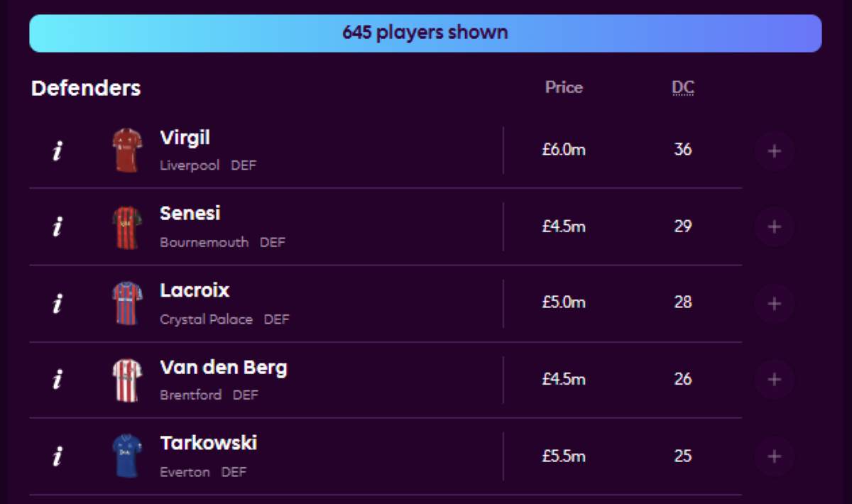Select the Virgil player name
Screen dimensions: 852x504
pyautogui.click(x=185, y=138)
